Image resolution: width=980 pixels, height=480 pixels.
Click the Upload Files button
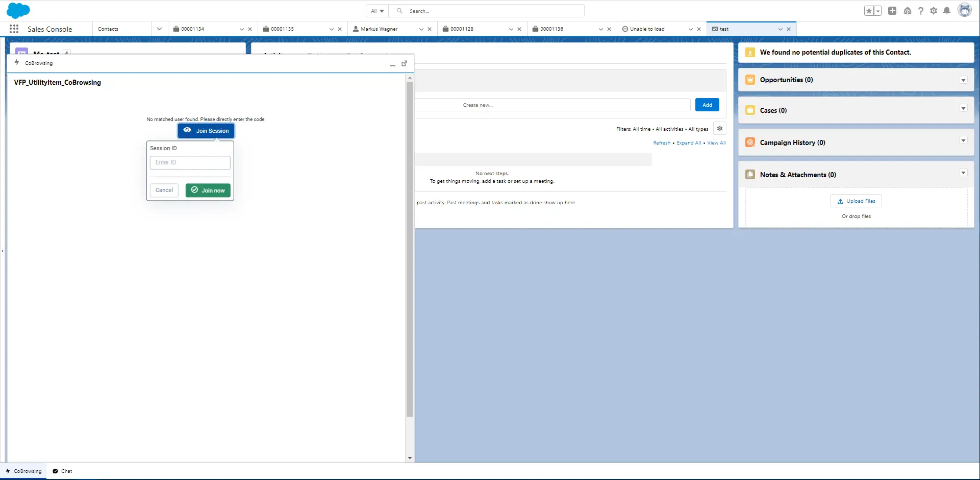click(856, 201)
